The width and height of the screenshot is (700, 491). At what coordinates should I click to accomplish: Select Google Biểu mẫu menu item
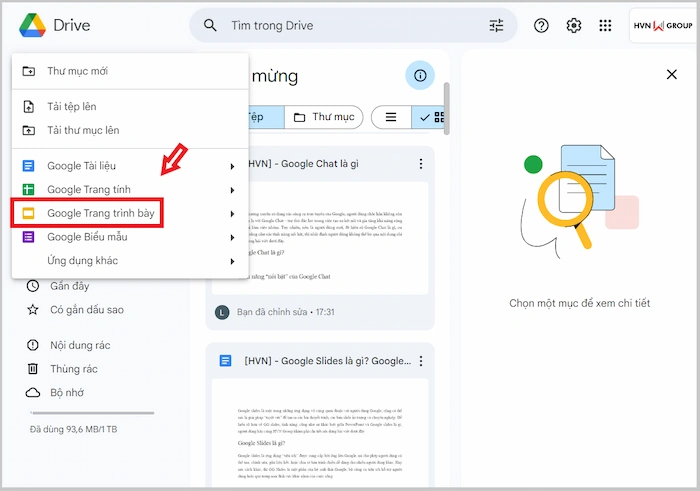pos(130,237)
